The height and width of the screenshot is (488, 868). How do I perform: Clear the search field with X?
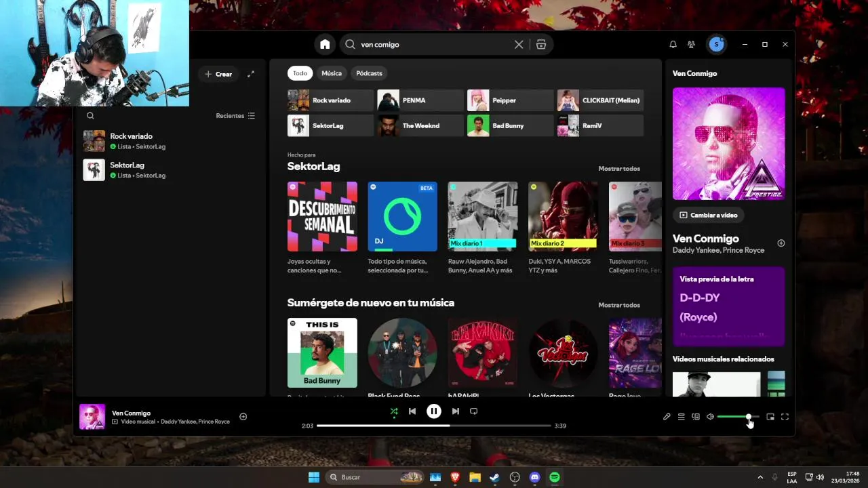coord(519,44)
